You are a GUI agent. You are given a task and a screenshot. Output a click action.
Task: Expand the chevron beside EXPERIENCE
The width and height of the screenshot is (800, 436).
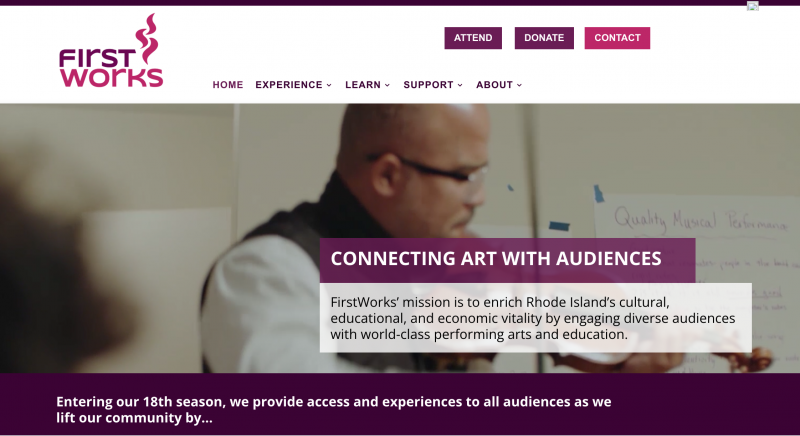pyautogui.click(x=329, y=85)
